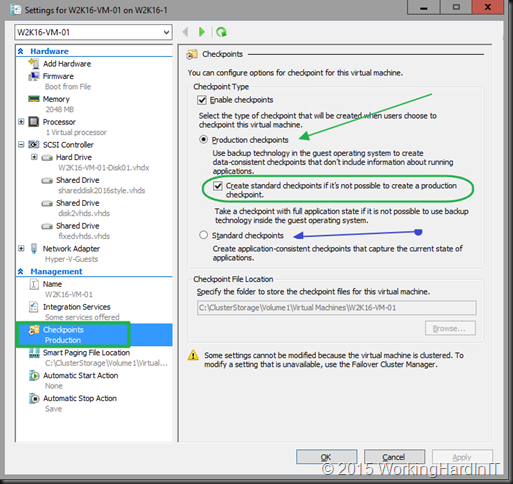
Task: Click the Firmware icon in Hardware list
Action: (34, 76)
